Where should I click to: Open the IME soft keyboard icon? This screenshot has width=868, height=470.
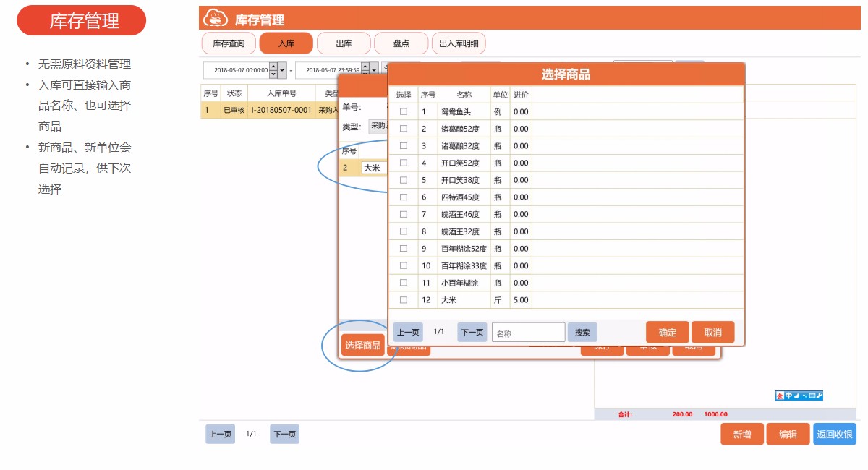coord(812,396)
